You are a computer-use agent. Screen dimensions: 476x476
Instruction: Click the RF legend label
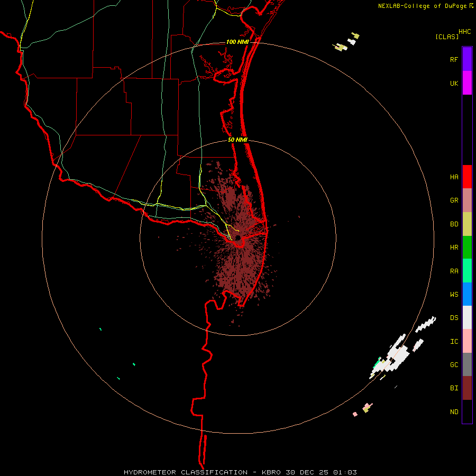click(454, 59)
